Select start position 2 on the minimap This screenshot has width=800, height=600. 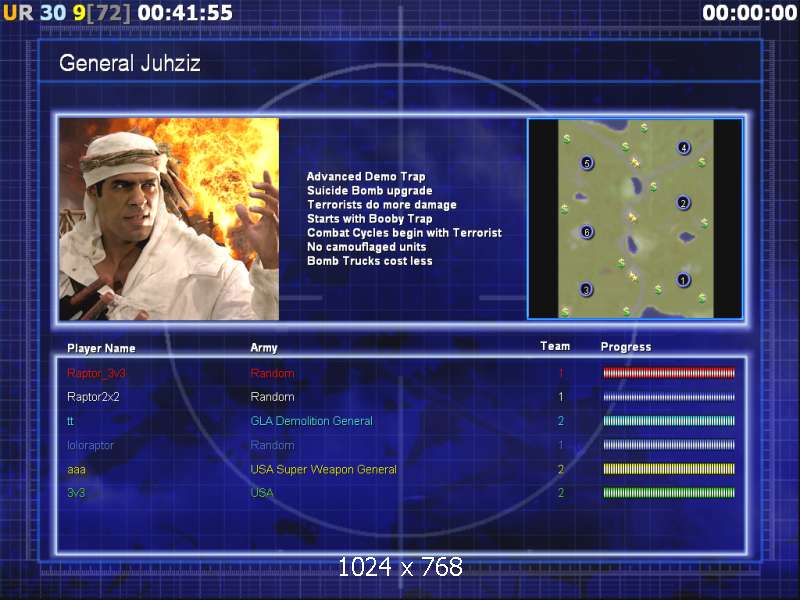click(683, 203)
